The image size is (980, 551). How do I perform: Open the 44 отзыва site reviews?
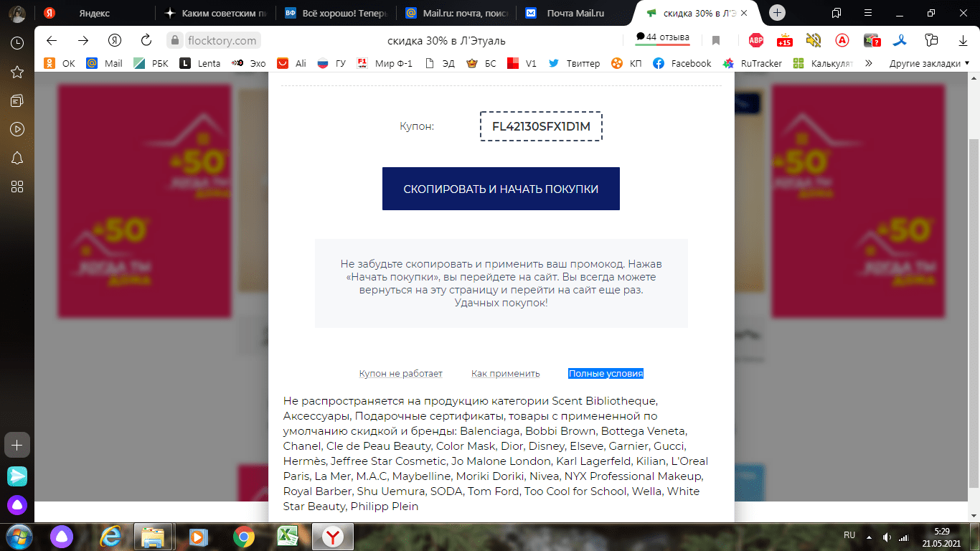tap(662, 37)
